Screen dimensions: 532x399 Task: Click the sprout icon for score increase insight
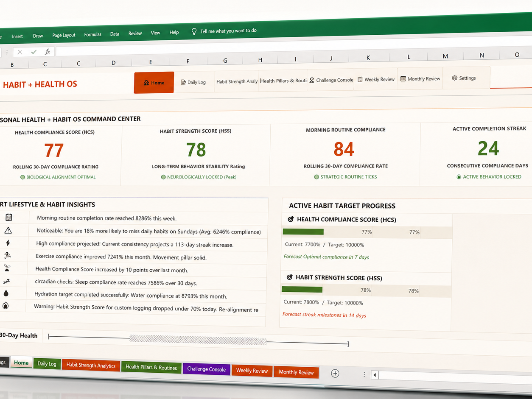7,268
